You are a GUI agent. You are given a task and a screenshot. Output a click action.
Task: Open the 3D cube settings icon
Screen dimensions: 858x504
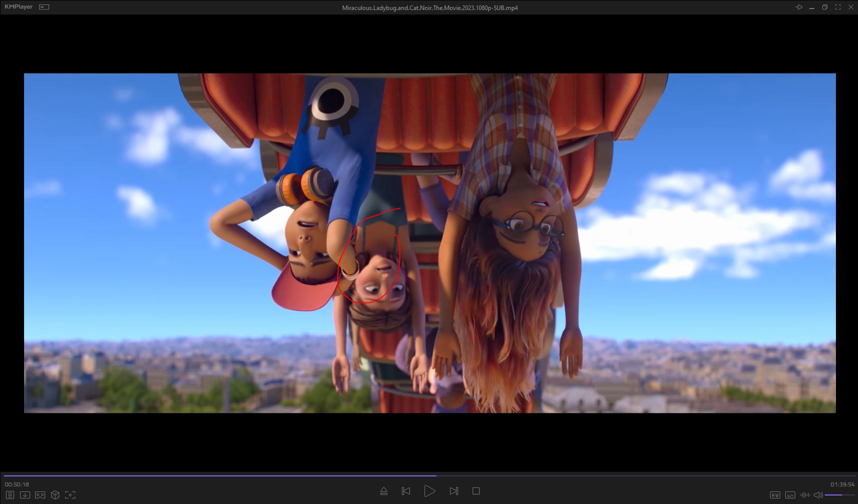point(55,495)
